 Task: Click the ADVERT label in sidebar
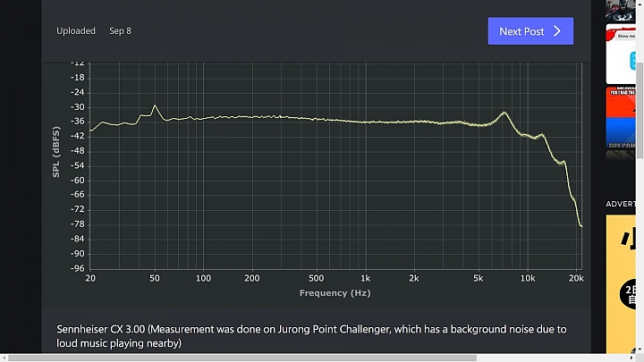tap(621, 204)
